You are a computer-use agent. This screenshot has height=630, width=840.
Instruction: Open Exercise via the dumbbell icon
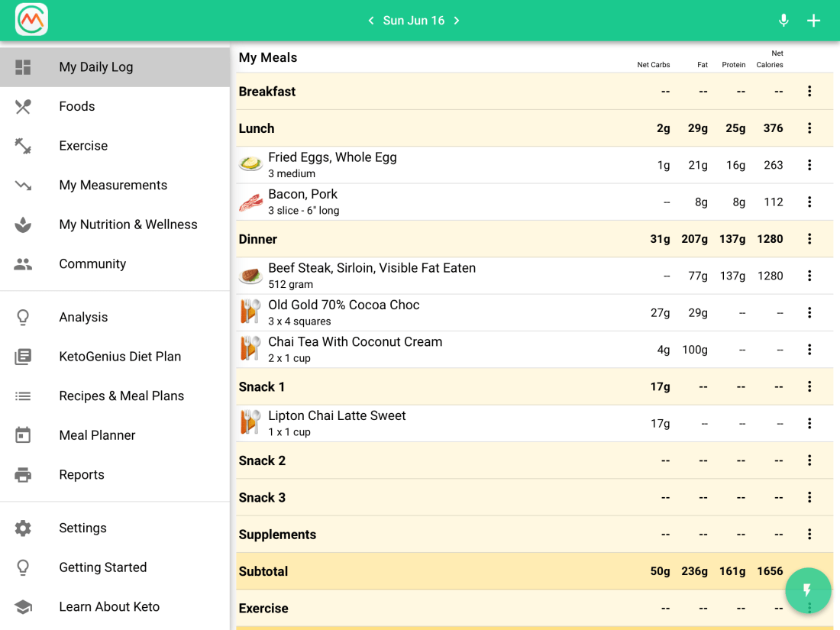pos(23,146)
